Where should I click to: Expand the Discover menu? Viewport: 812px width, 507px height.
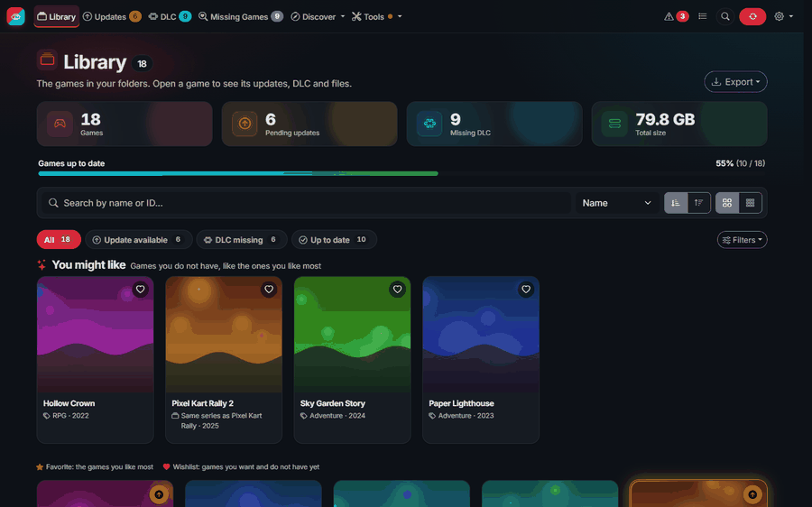tap(318, 16)
